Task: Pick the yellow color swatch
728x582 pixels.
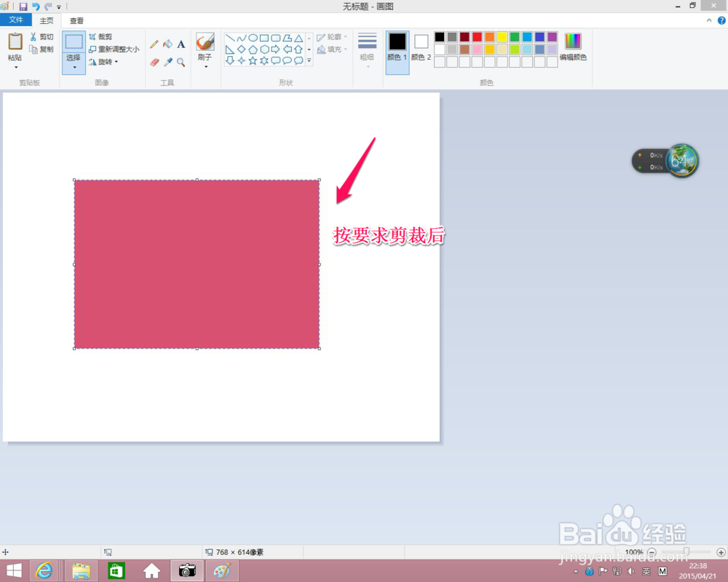Action: 502,36
